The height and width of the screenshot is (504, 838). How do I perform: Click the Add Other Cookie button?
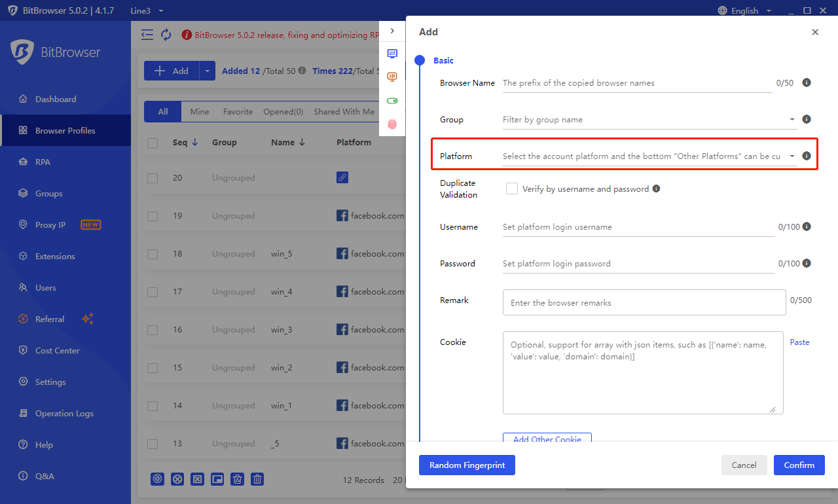pyautogui.click(x=547, y=438)
